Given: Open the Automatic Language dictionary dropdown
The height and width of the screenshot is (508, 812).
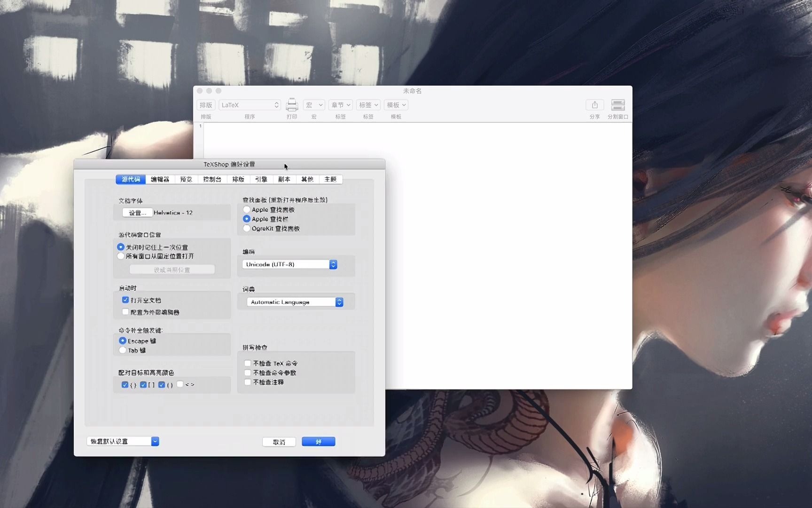Looking at the screenshot, I should click(295, 302).
